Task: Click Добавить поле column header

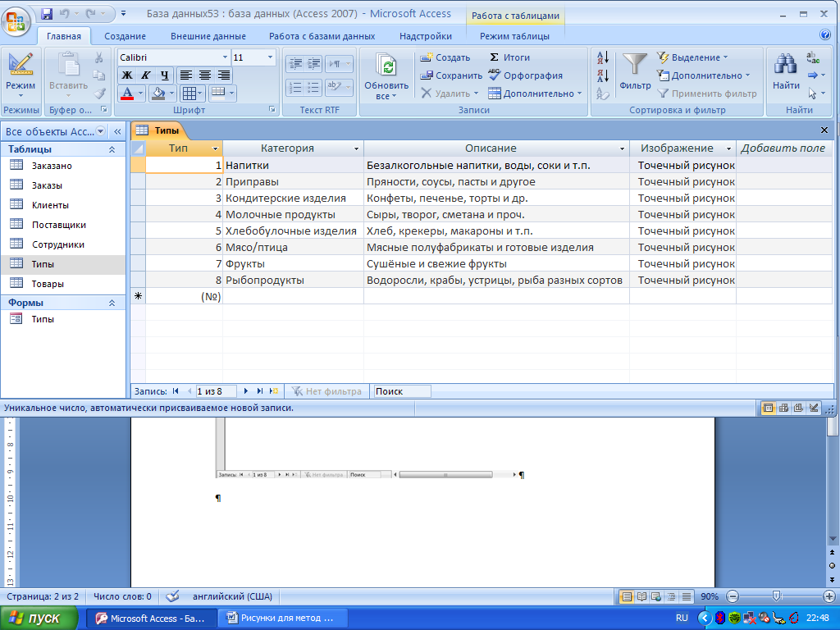Action: [x=783, y=148]
